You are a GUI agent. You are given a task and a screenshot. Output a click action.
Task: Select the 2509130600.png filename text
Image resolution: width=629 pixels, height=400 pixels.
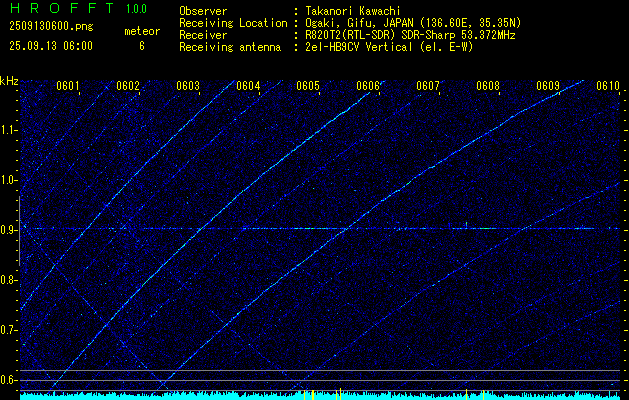tap(51, 27)
